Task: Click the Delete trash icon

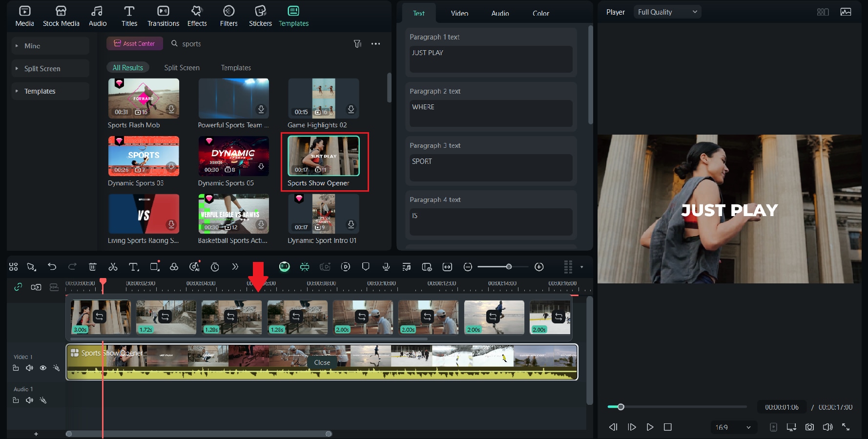Action: [92, 267]
